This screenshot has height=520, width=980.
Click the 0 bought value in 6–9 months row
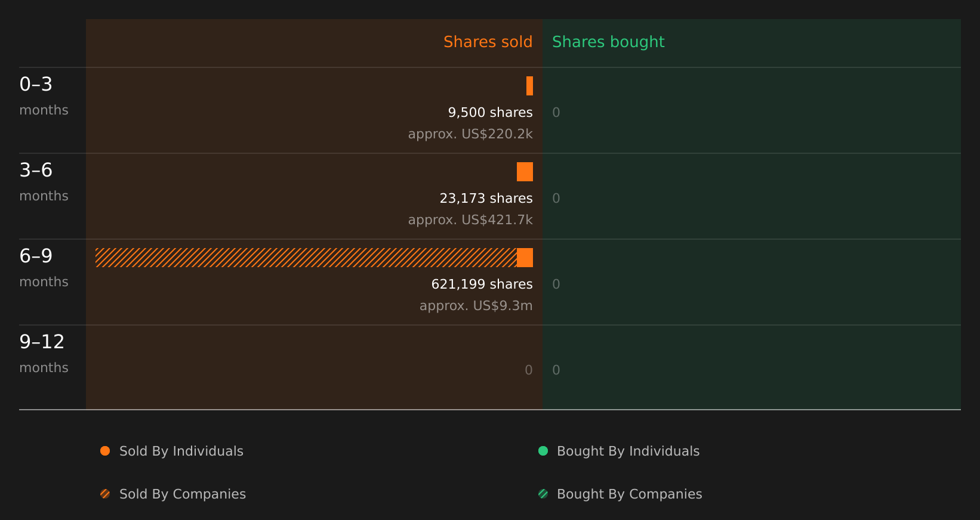click(x=556, y=284)
